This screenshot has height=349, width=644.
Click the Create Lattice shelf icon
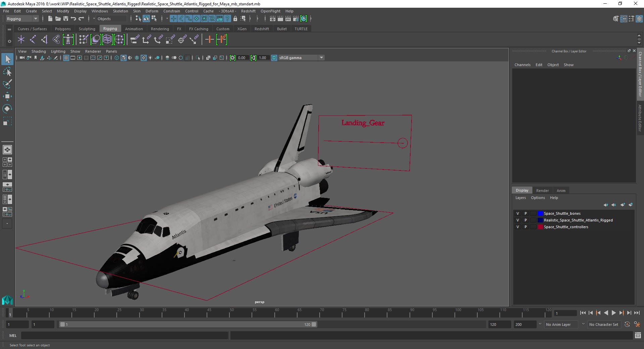[x=107, y=40]
